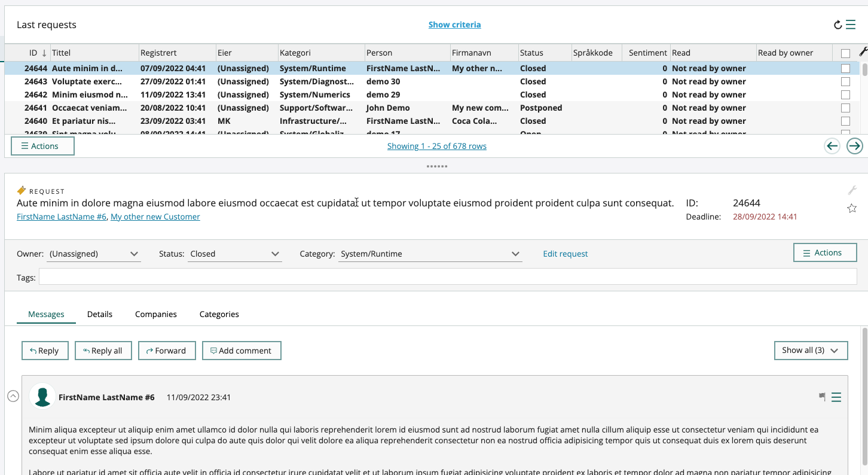
Task: Go to previous page of rows
Action: tap(832, 146)
